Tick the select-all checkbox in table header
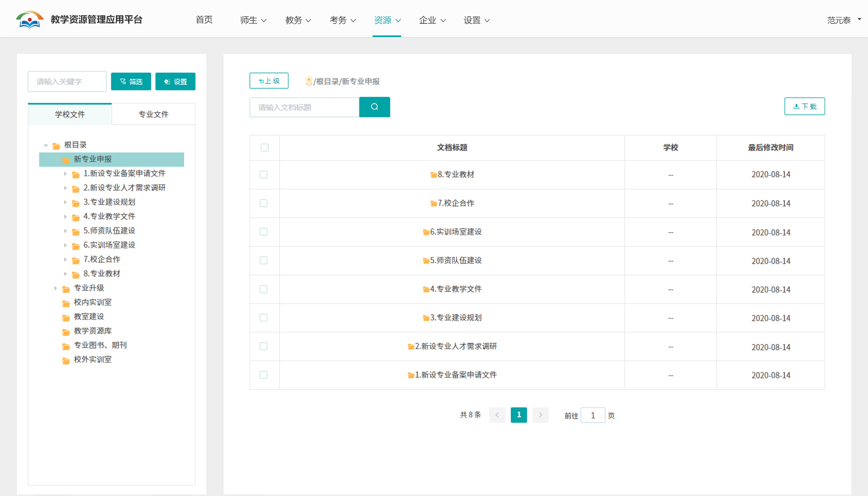Viewport: 868px width, 496px height. coord(265,148)
